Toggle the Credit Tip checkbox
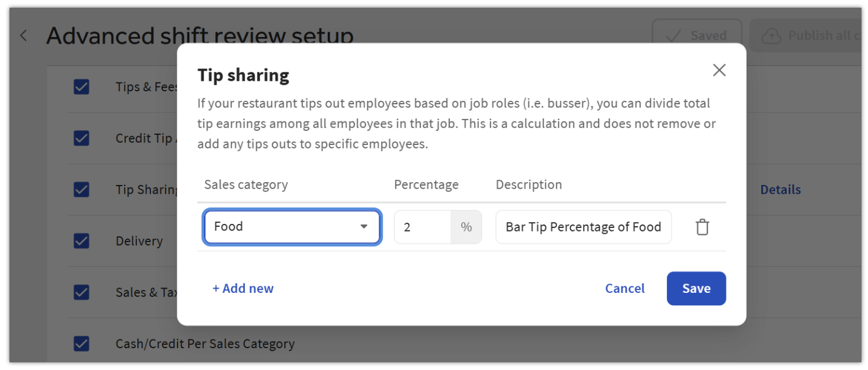The height and width of the screenshot is (370, 868). 81,138
